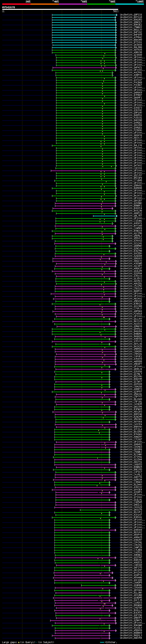
Task: Select label UniRef100_B0Y348
Action: [131, 226]
